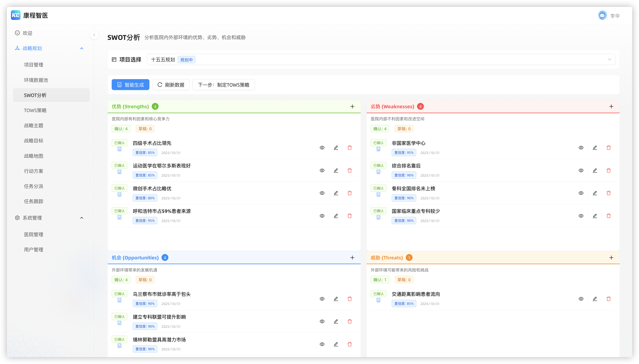Screen dimensions: 639x364
Task: View details of 交通距离影响患者流向
Action: point(581,299)
